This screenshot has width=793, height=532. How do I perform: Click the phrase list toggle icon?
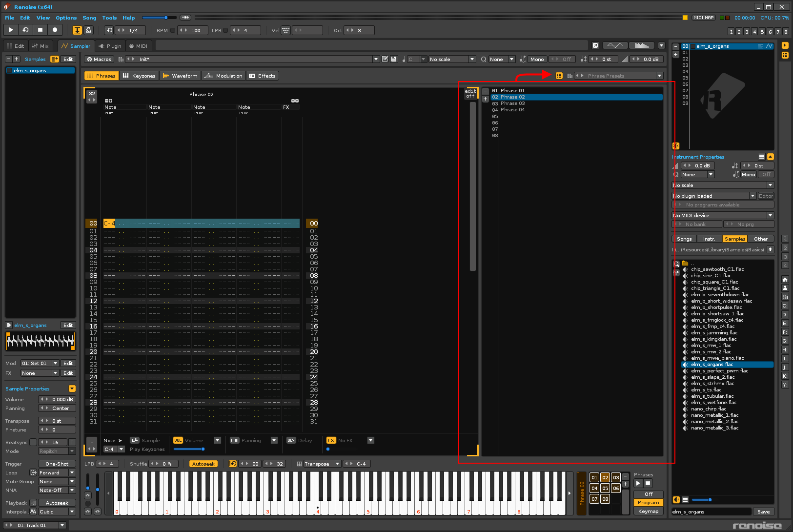[x=559, y=76]
